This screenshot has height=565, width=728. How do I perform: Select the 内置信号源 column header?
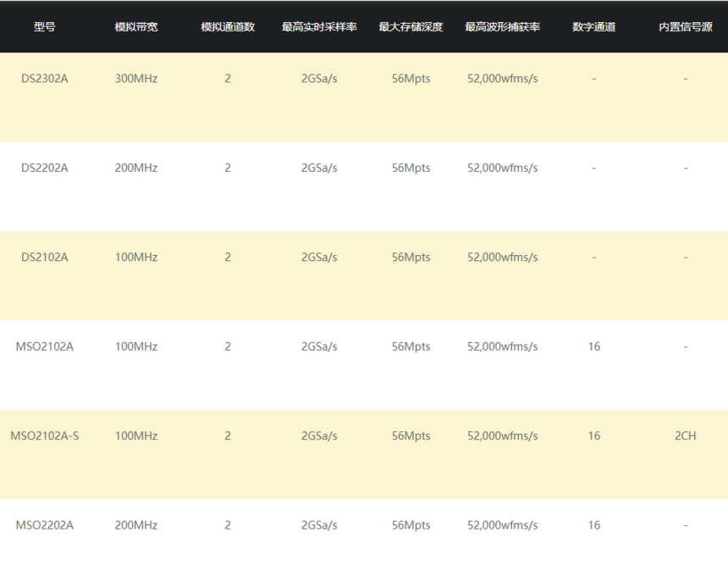coord(686,27)
